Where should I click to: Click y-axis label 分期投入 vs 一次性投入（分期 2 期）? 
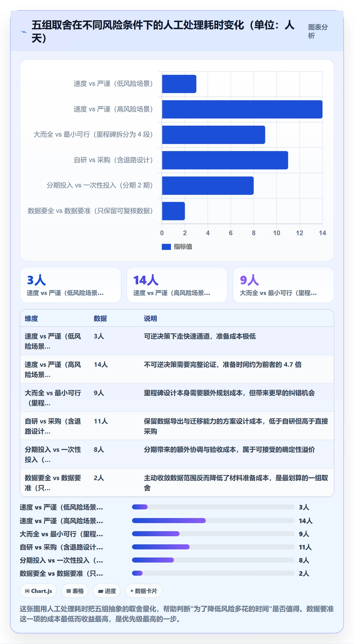[100, 185]
